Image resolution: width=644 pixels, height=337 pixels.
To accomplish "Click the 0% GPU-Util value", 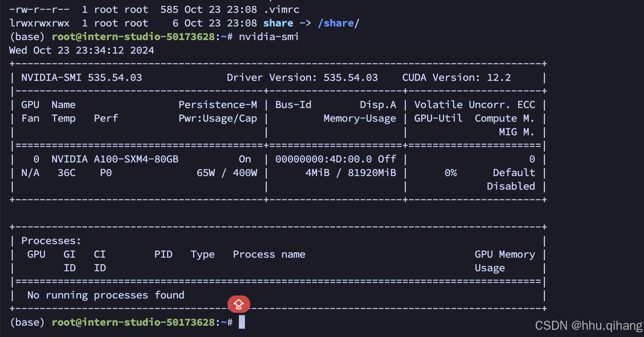I will 450,173.
